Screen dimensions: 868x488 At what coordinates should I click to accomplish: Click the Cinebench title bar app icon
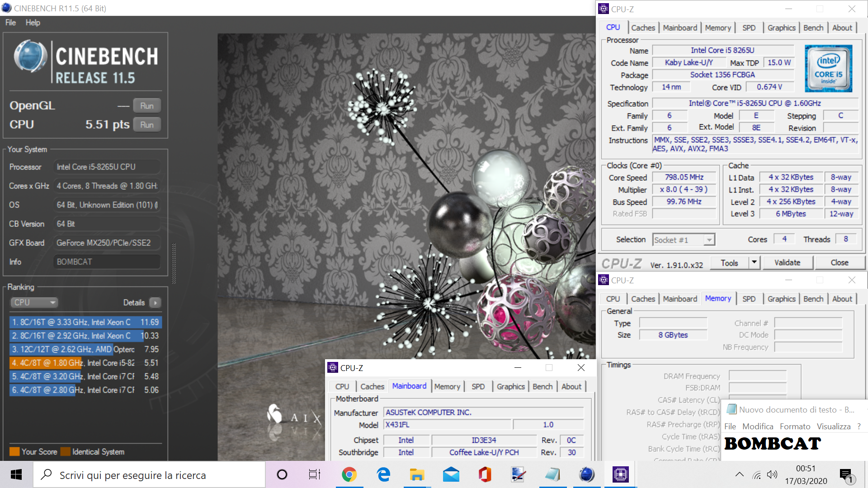pos(6,8)
